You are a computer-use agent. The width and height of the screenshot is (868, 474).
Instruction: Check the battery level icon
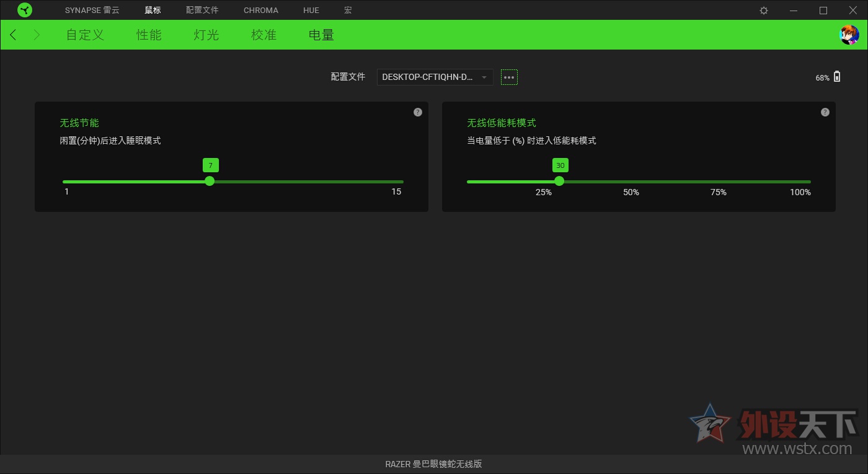(x=837, y=77)
